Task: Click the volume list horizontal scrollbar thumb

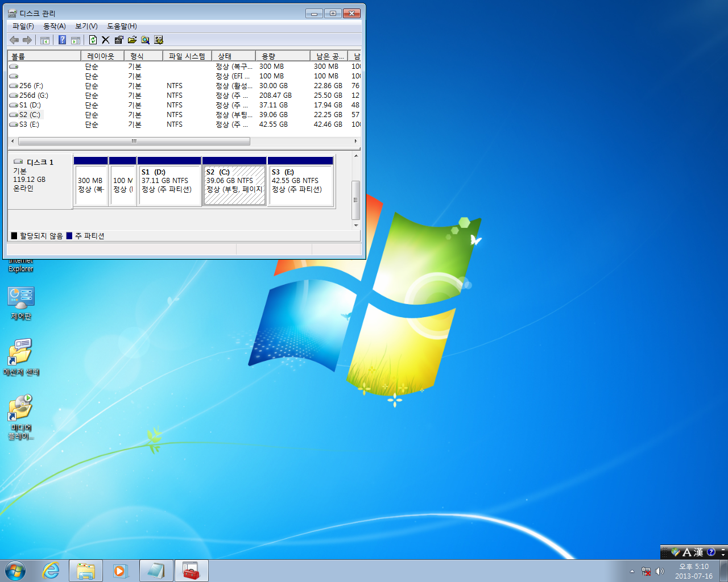Action: [x=134, y=141]
